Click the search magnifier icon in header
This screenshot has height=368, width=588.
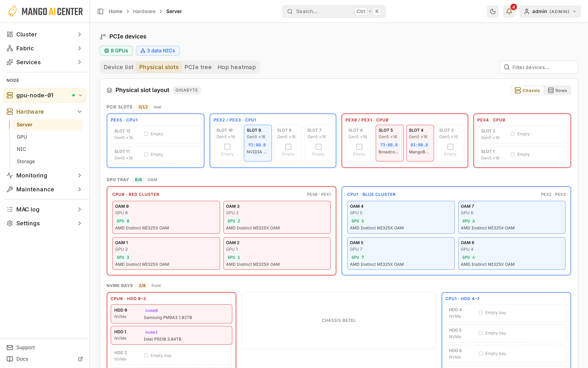(290, 11)
